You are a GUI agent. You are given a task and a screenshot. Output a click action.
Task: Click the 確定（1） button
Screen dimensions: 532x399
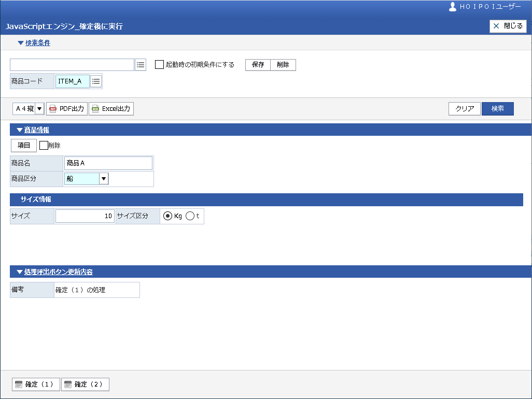[36, 384]
